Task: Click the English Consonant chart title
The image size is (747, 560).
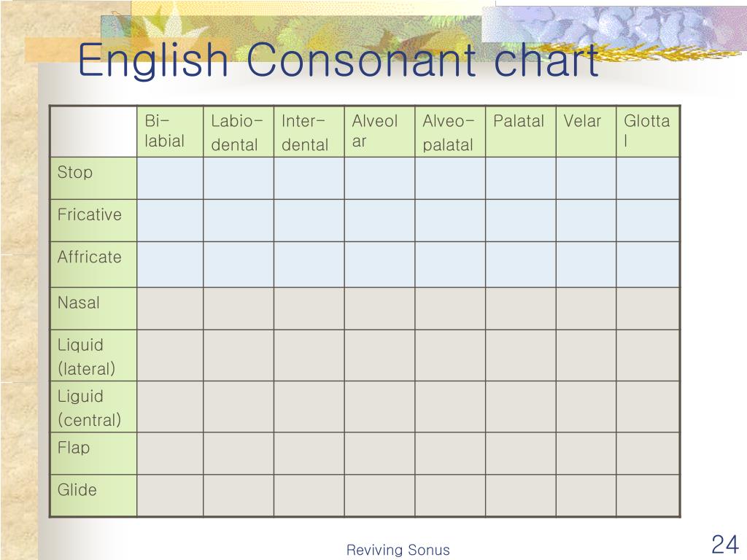Action: (x=338, y=60)
